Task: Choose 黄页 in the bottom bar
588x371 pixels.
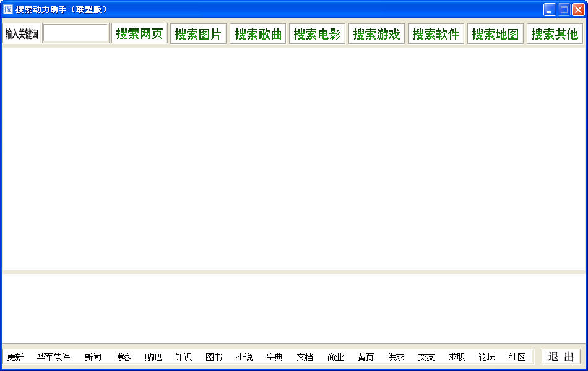Action: pyautogui.click(x=366, y=357)
